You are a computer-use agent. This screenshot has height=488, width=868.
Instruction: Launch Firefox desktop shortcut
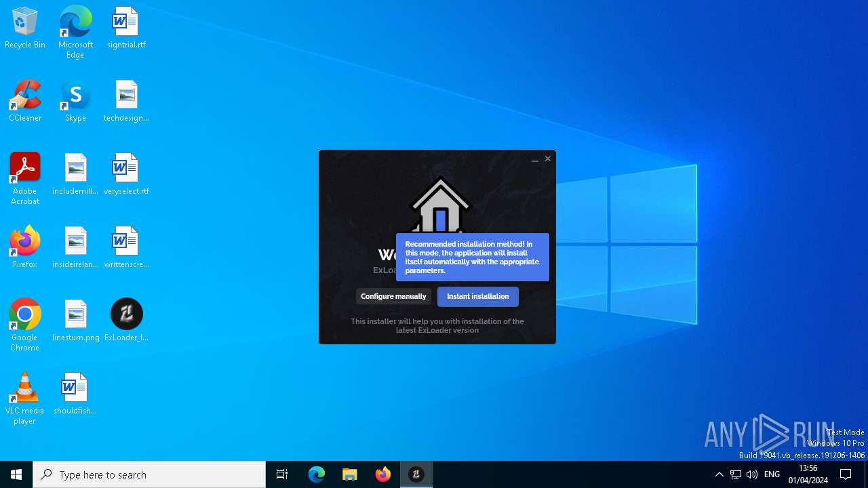[x=25, y=248]
